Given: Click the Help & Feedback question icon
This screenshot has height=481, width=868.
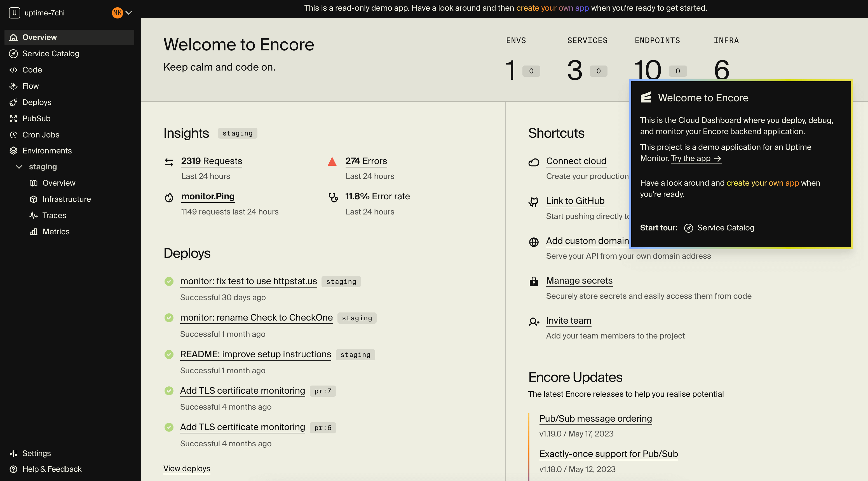Looking at the screenshot, I should pyautogui.click(x=13, y=469).
